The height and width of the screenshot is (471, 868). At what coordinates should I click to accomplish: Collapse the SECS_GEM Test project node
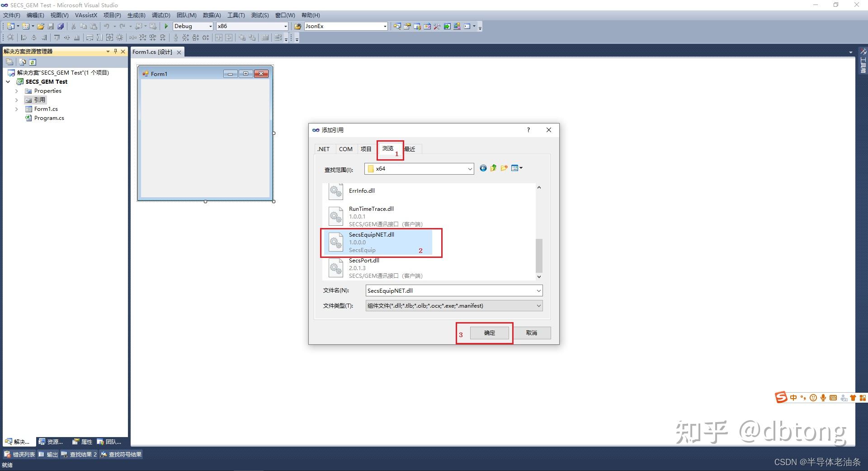click(x=8, y=82)
